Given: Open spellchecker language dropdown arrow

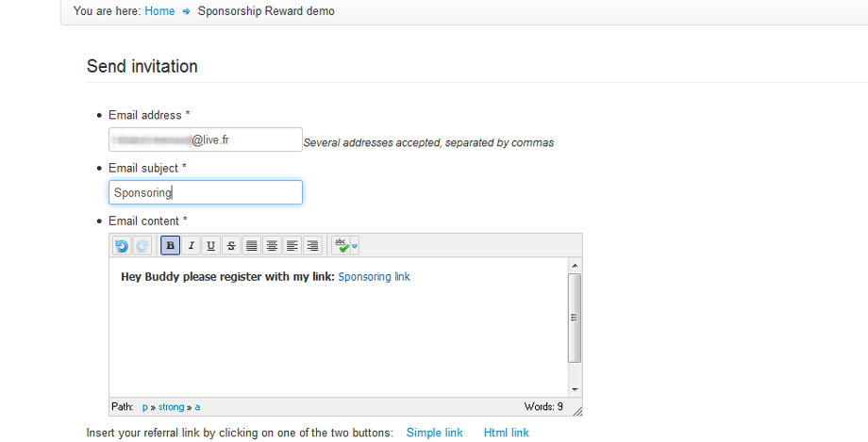Looking at the screenshot, I should (355, 246).
